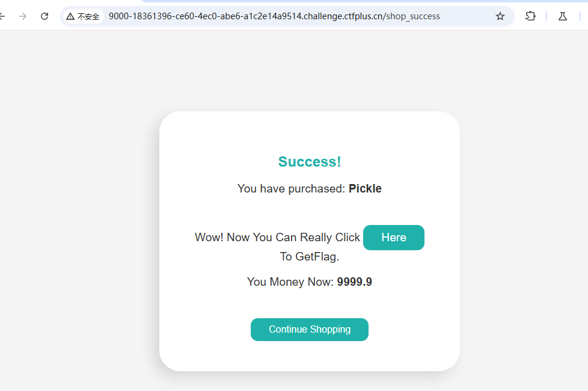Click the 不安全 not-secure label
This screenshot has width=588, height=391.
point(88,16)
